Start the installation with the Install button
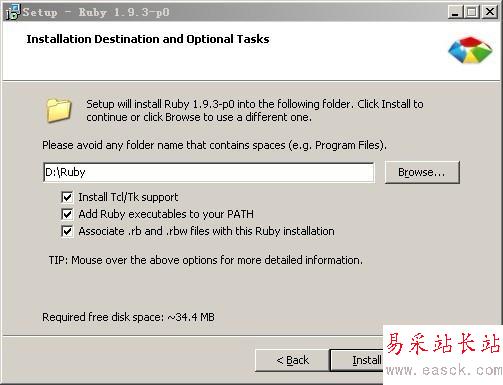This screenshot has width=503, height=385. (357, 360)
